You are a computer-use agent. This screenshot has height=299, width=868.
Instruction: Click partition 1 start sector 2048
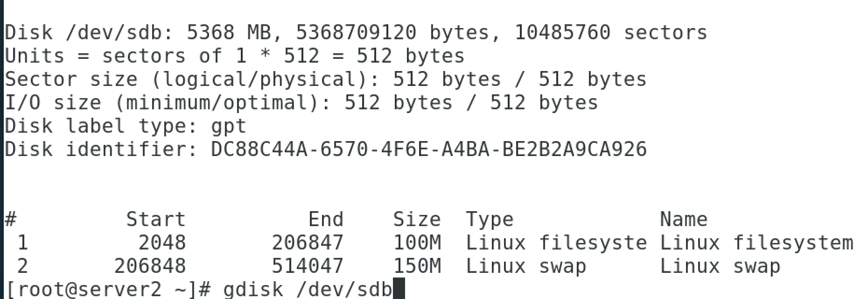click(162, 242)
